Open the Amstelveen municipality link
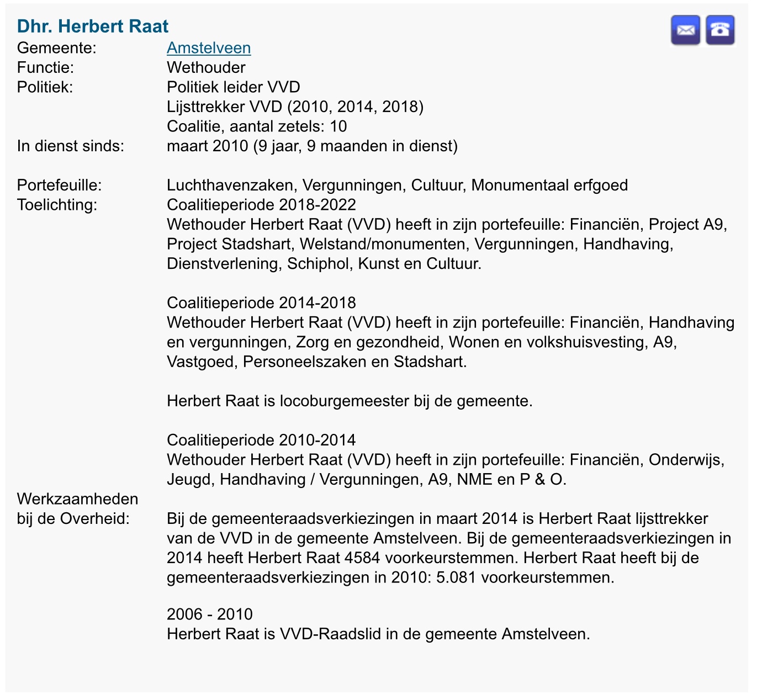757x700 pixels. [x=209, y=48]
